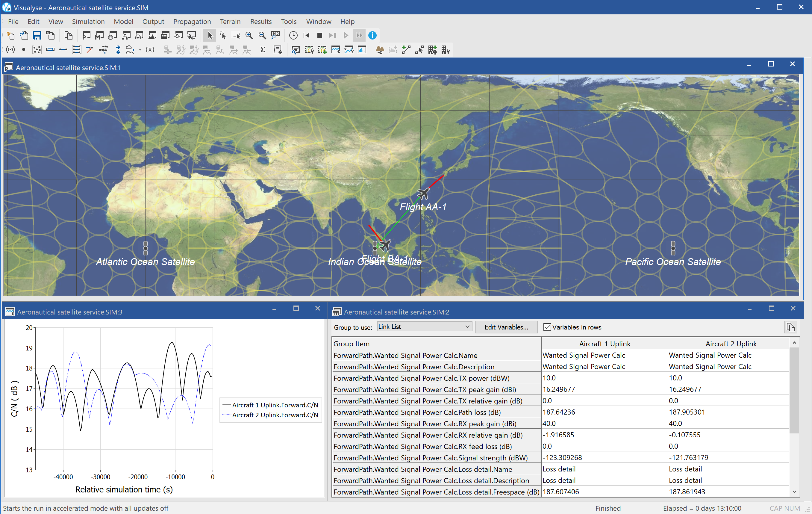Select the arrow pointer tool

(x=209, y=35)
